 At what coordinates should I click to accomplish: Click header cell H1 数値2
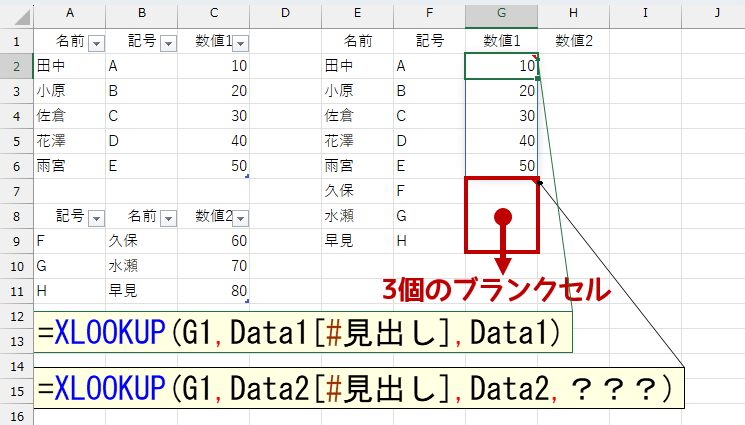point(573,41)
